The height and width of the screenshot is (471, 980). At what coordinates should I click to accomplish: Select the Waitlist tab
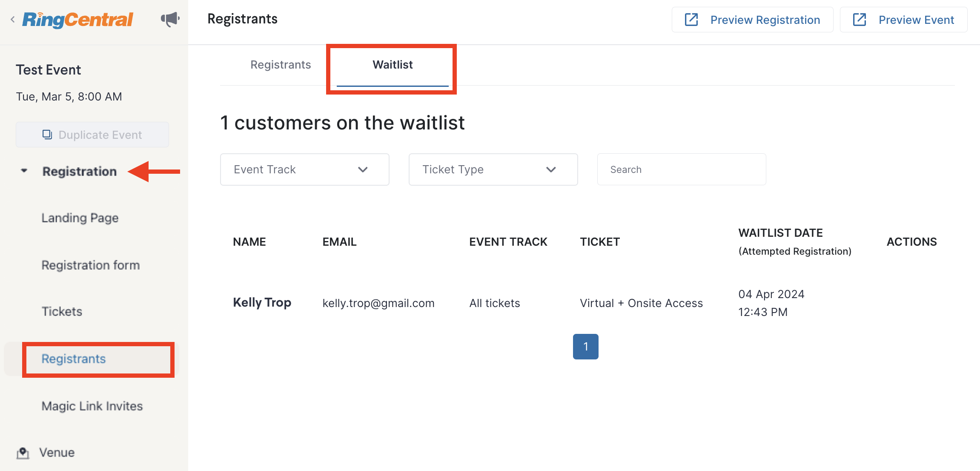[x=393, y=65]
